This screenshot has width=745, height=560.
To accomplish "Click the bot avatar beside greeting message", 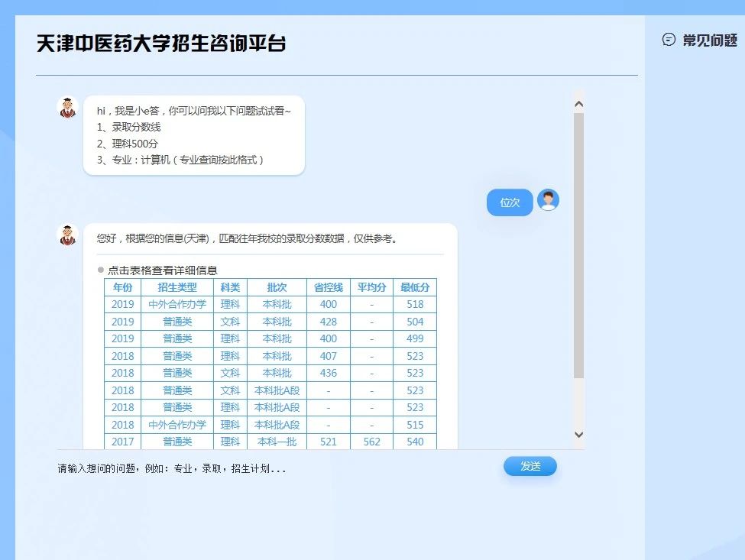I will click(67, 107).
